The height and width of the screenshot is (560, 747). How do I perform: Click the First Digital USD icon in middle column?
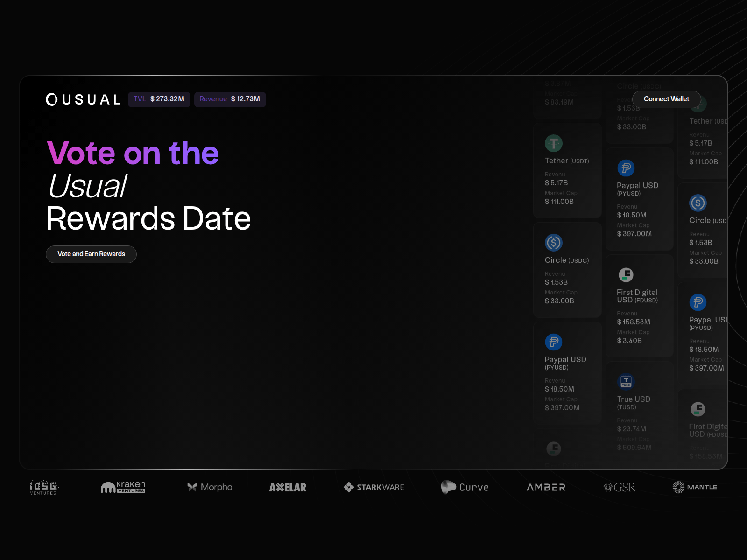tap(626, 274)
